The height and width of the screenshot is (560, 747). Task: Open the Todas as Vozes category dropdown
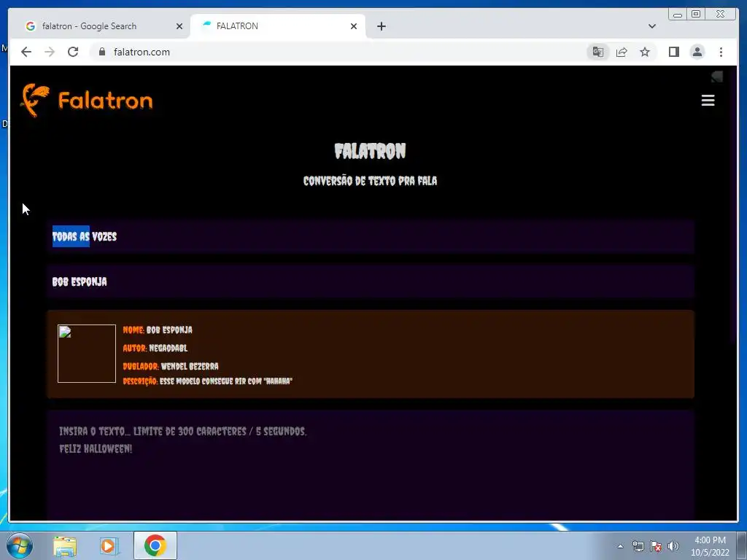tap(371, 236)
